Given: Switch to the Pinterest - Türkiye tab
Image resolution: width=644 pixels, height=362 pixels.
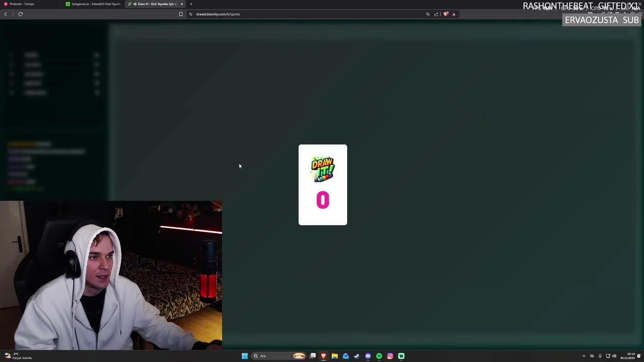Looking at the screenshot, I should (x=30, y=4).
